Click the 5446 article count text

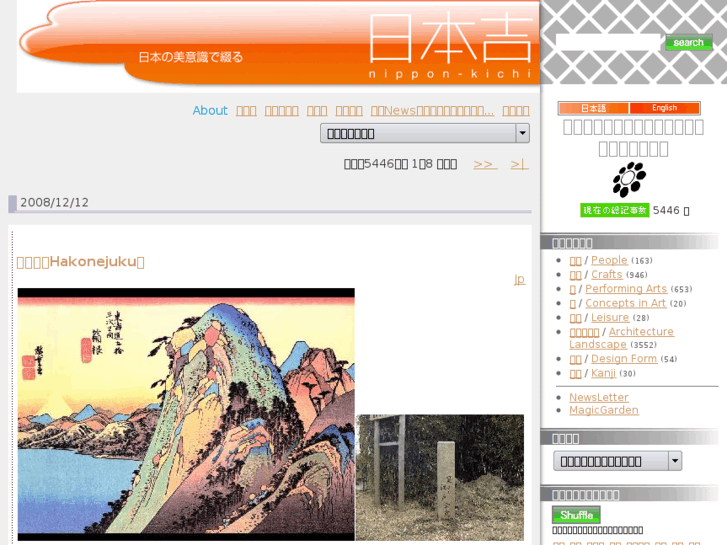coord(666,210)
